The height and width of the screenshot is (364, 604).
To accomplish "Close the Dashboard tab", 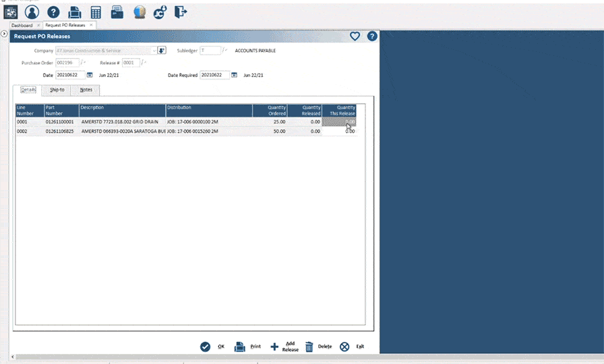I will click(38, 25).
